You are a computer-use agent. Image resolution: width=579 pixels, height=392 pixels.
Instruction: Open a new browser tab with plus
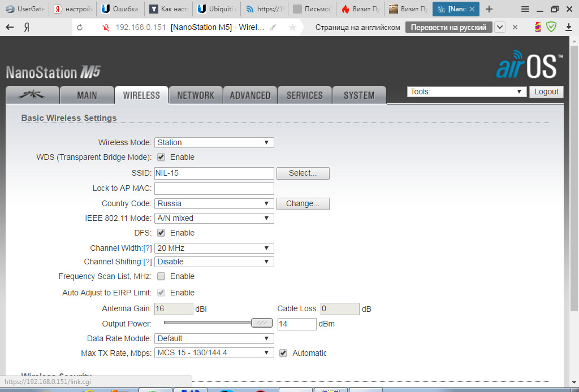(489, 9)
